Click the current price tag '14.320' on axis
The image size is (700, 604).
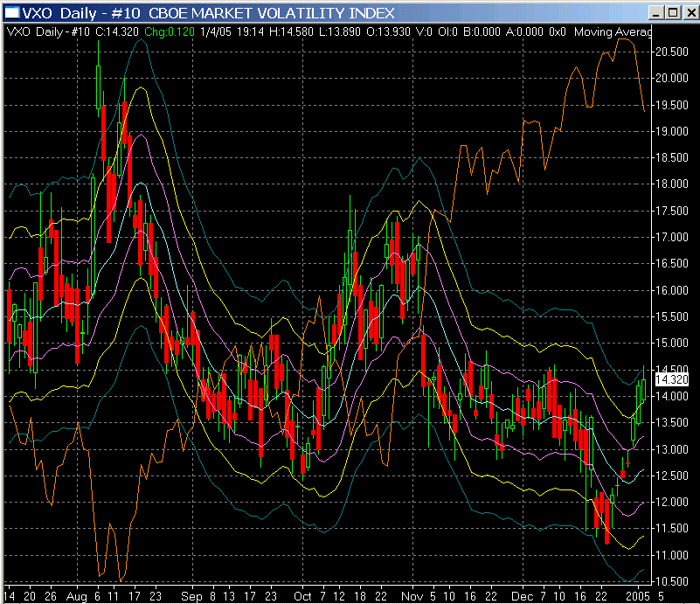click(x=672, y=379)
